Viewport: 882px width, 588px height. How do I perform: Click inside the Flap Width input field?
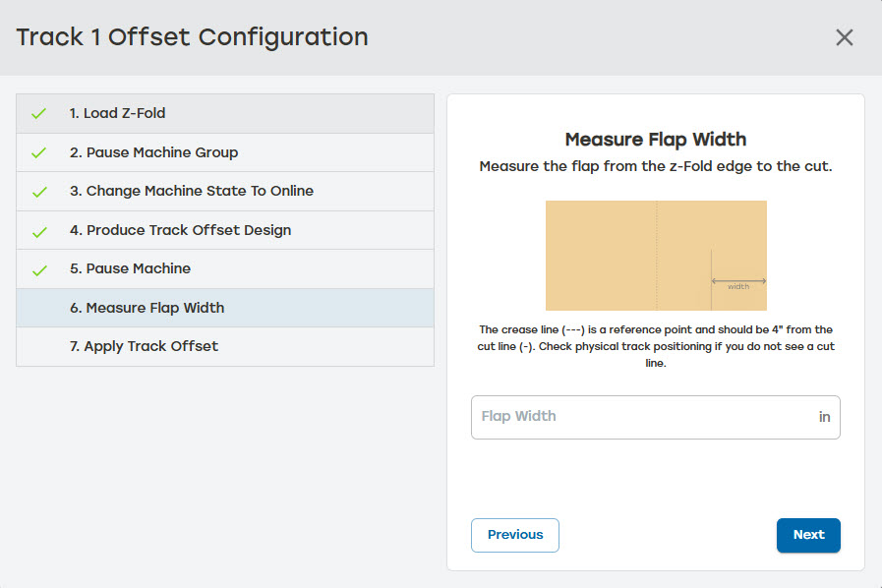tap(639, 417)
